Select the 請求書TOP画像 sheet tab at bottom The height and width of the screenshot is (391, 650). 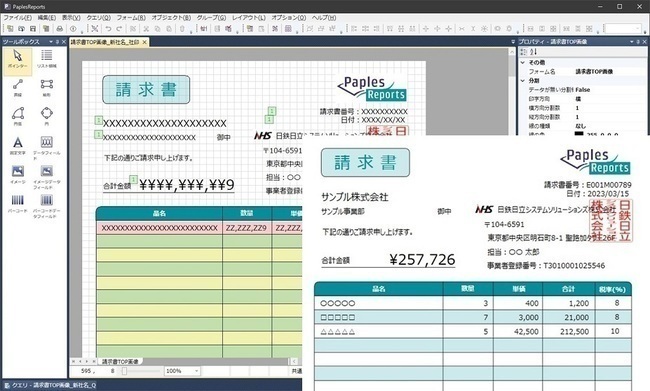coord(120,362)
